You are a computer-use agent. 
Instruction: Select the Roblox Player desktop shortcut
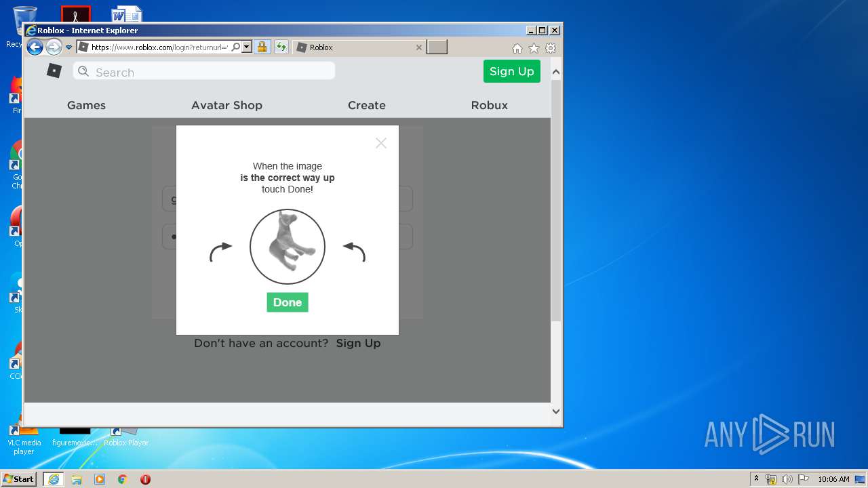coord(125,436)
